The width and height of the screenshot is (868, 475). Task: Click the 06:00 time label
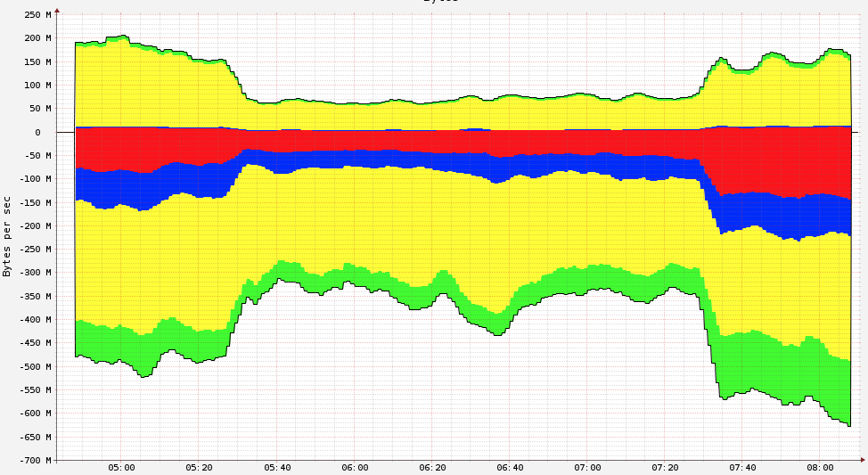click(x=355, y=467)
